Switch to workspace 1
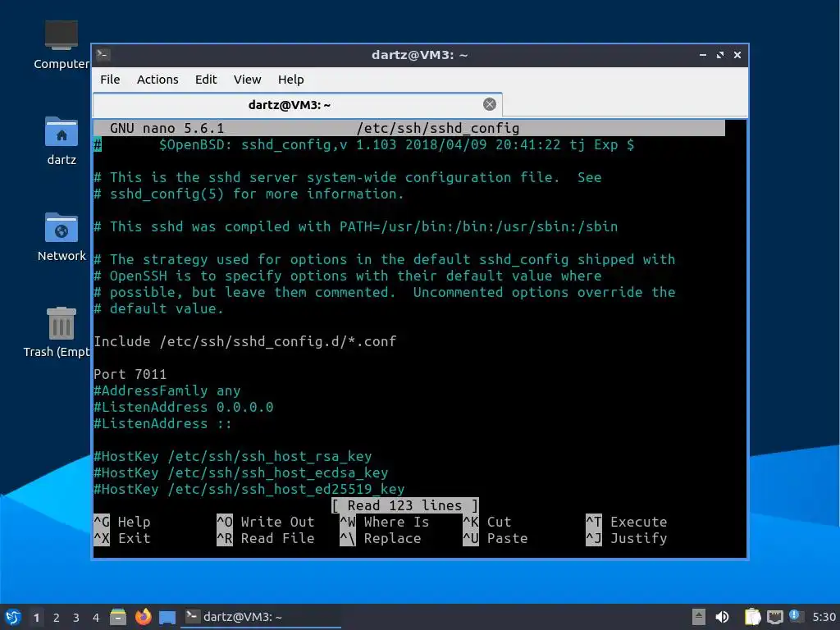The height and width of the screenshot is (630, 840). 36,618
